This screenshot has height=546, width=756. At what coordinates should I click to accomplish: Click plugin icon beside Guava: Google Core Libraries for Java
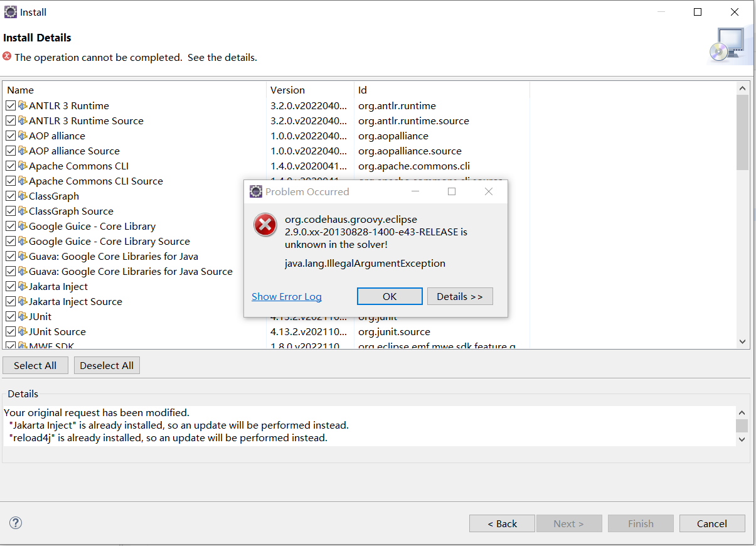click(23, 256)
